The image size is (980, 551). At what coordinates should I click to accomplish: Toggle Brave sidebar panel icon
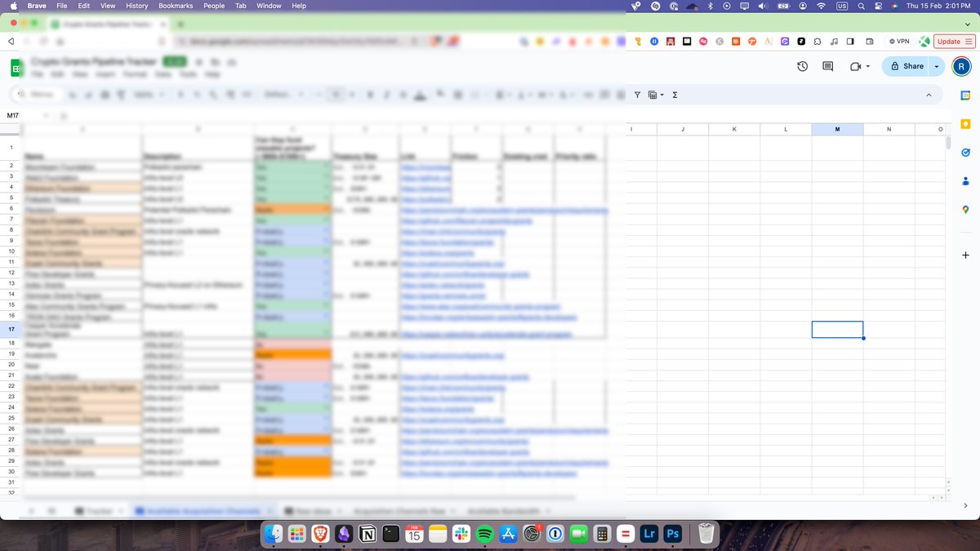[850, 42]
